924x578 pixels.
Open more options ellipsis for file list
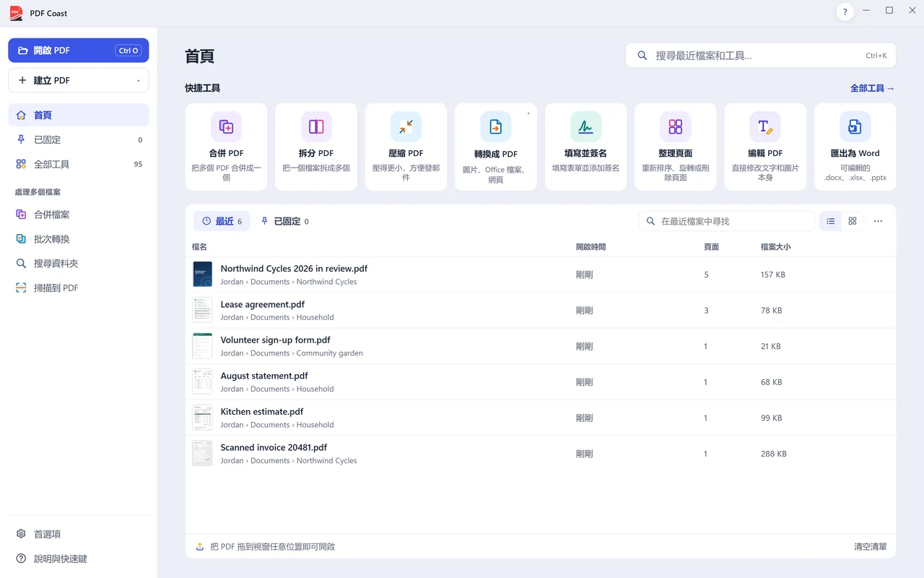[878, 221]
